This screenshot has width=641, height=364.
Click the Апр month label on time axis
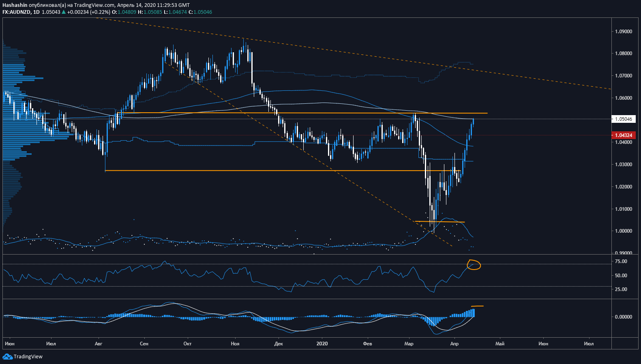click(x=454, y=344)
